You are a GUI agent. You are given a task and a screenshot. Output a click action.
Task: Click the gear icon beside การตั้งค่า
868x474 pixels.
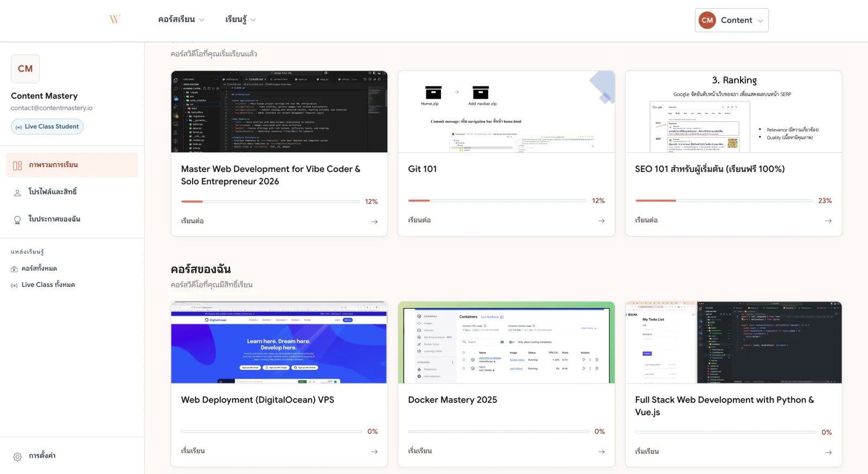[17, 457]
